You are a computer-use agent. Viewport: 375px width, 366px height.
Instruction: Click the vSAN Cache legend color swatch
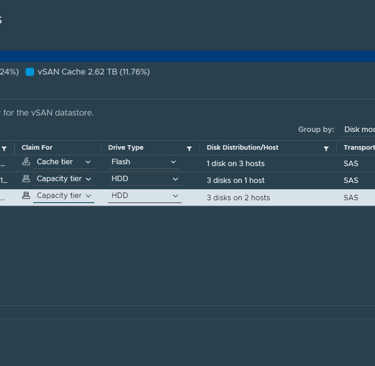(x=30, y=72)
